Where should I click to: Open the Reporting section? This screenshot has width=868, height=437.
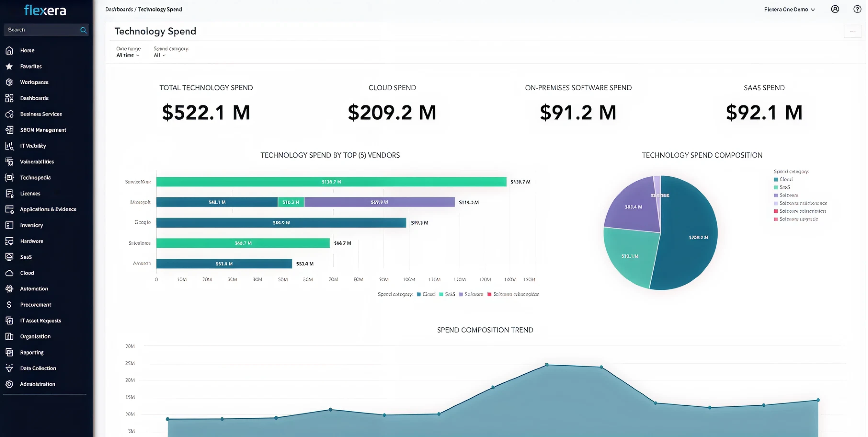[9, 352]
